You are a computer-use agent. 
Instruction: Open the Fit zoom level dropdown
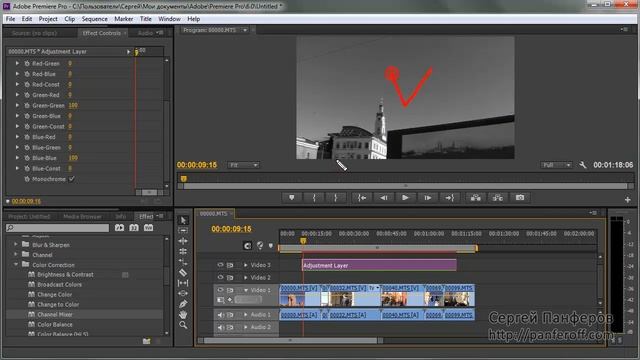coord(243,165)
